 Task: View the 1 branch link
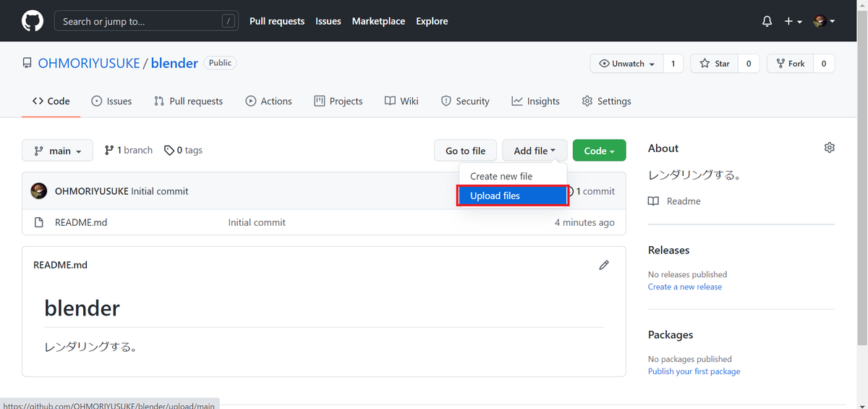click(129, 151)
